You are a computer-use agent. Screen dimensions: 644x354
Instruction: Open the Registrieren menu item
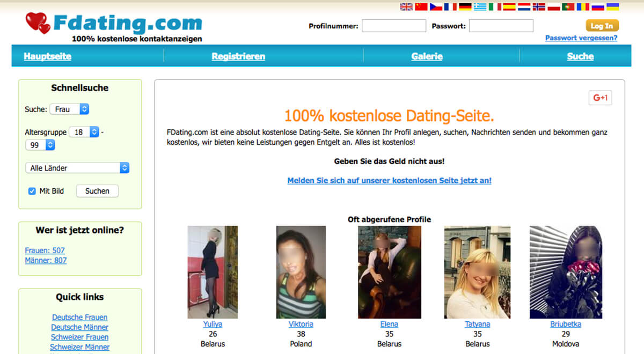click(x=238, y=56)
